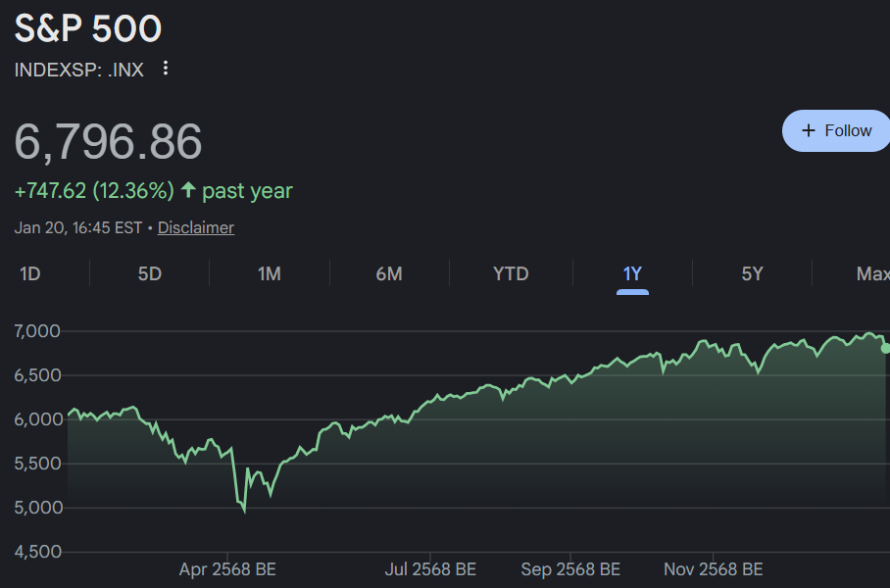Show the 1M chart view
890x588 pixels.
[270, 273]
